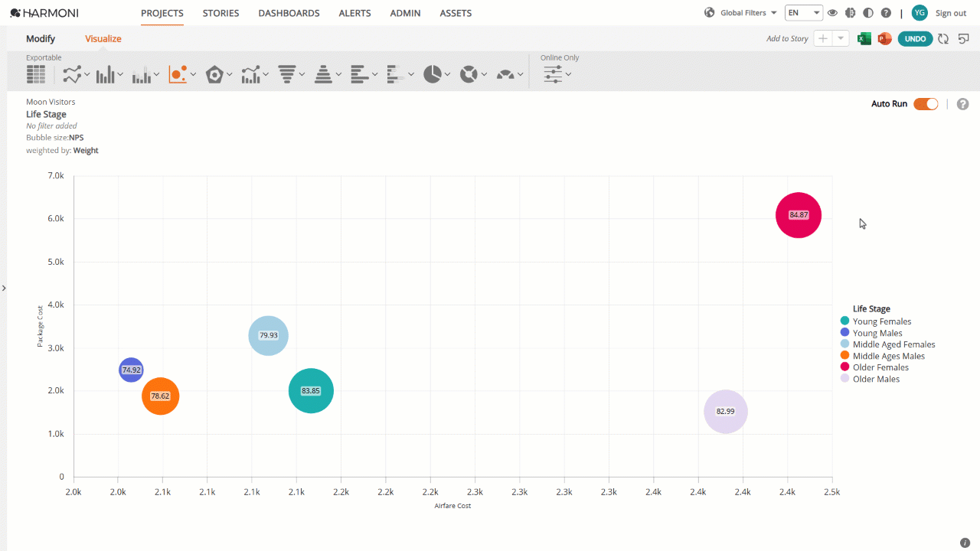Click the refresh arrows icon
The image size is (980, 551).
pyautogui.click(x=943, y=38)
